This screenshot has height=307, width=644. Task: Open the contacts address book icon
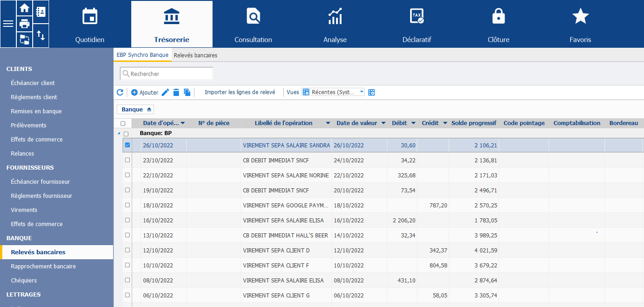[x=41, y=12]
